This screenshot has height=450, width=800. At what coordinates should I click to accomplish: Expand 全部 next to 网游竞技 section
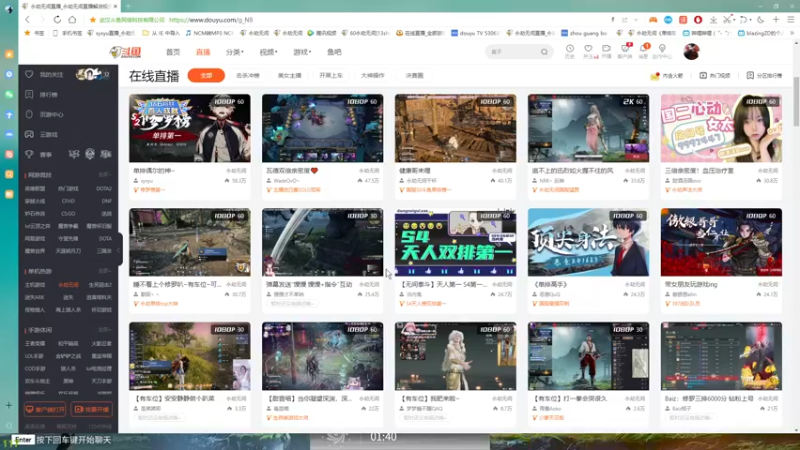[105, 175]
